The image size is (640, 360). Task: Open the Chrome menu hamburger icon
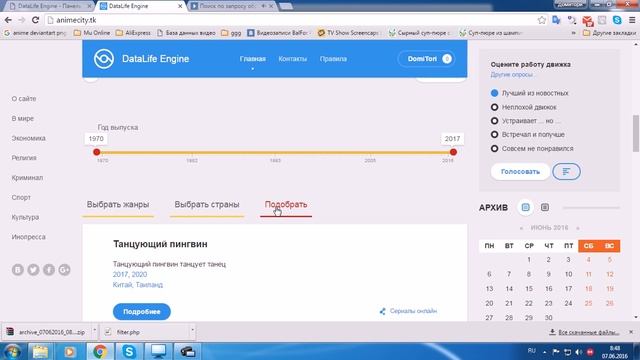point(632,20)
